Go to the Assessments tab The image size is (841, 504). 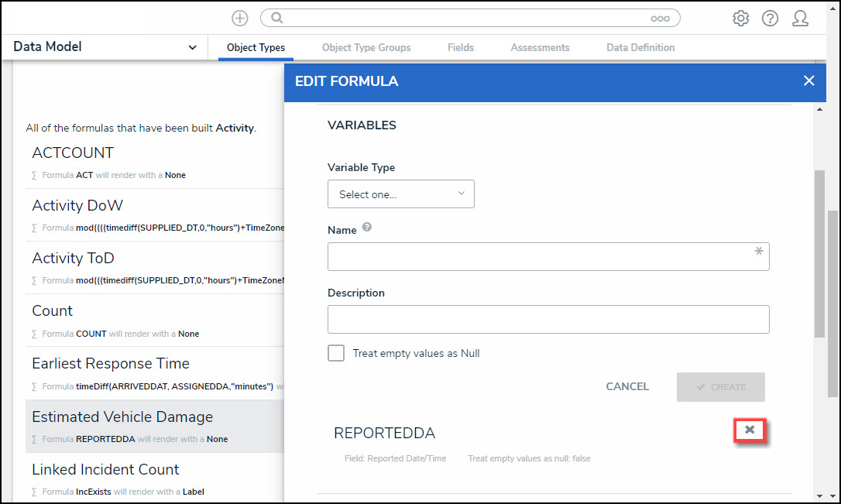[x=540, y=48]
